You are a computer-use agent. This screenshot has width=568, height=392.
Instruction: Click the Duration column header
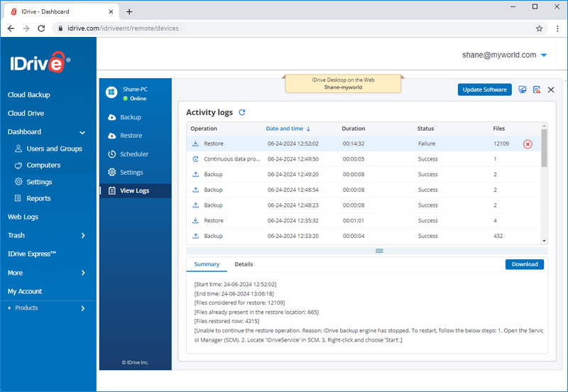(353, 129)
